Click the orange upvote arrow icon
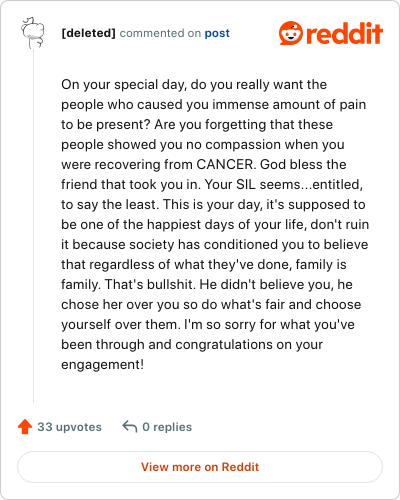 pos(25,426)
